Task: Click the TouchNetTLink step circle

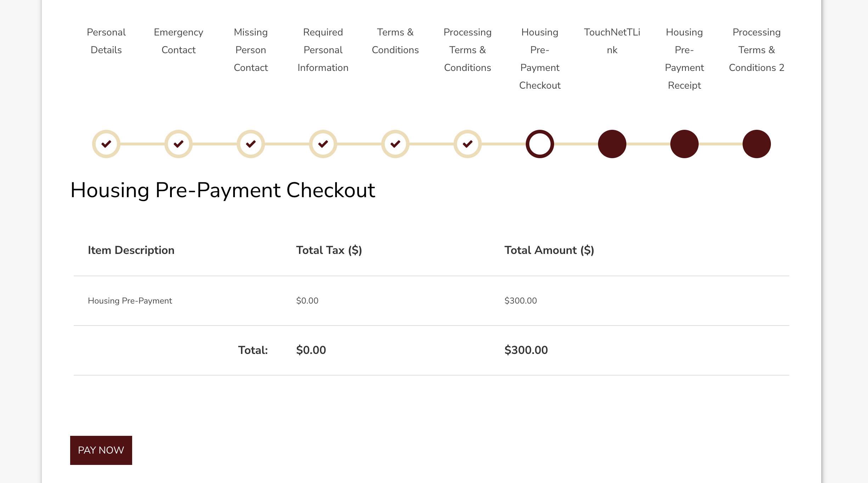Action: click(612, 144)
